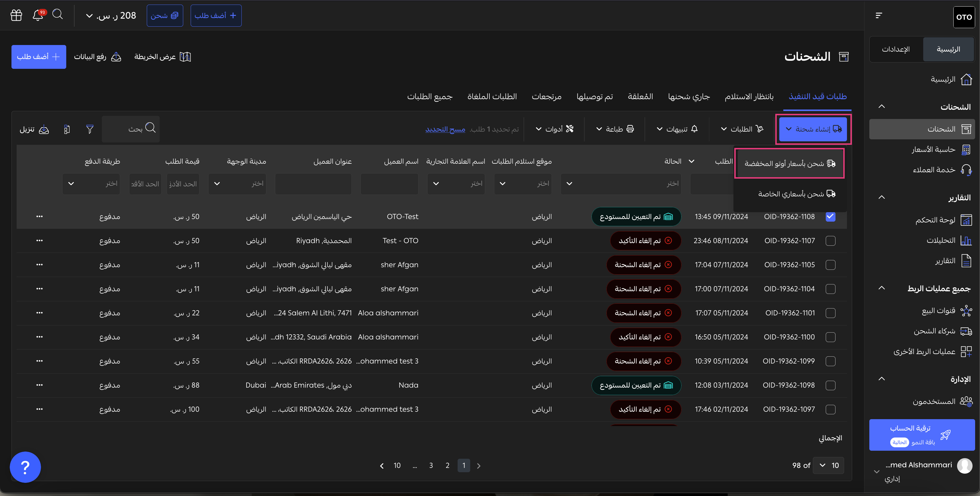
Task: Click the filter funnel icon
Action: point(90,129)
